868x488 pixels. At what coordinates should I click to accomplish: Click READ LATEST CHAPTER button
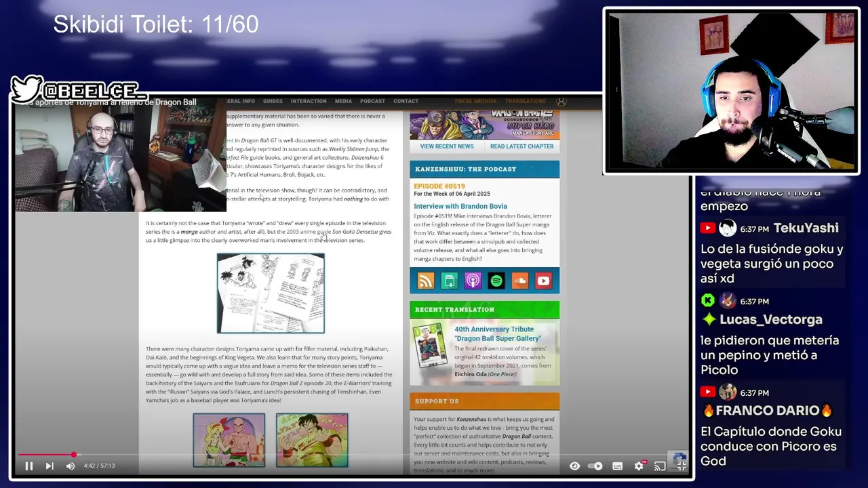[x=521, y=146]
